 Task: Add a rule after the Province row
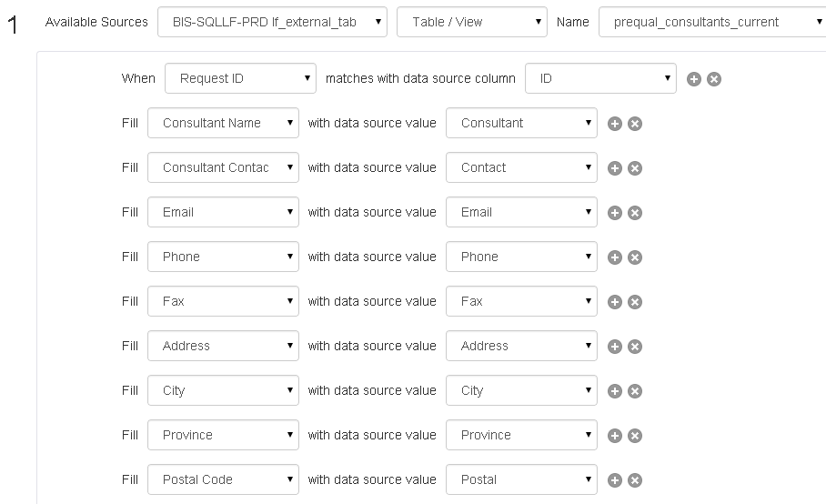pyautogui.click(x=615, y=436)
